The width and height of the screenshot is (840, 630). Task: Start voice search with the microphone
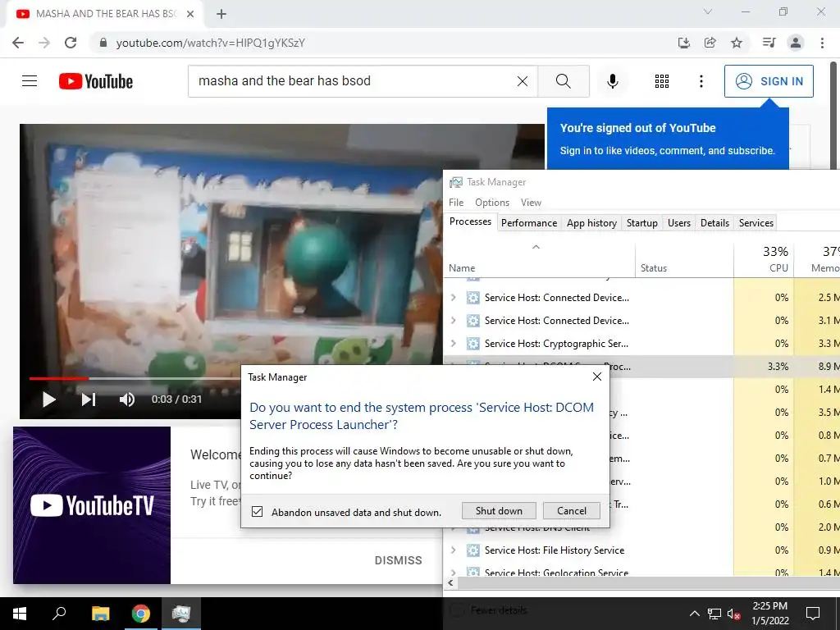click(612, 81)
